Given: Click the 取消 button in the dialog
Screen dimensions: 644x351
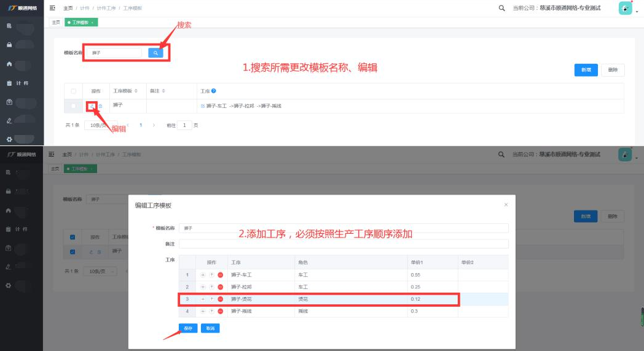Looking at the screenshot, I should coord(210,328).
